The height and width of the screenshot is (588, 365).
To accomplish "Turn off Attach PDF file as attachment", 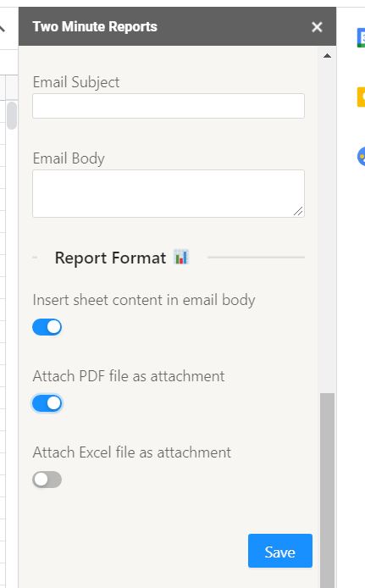I will pyautogui.click(x=47, y=403).
